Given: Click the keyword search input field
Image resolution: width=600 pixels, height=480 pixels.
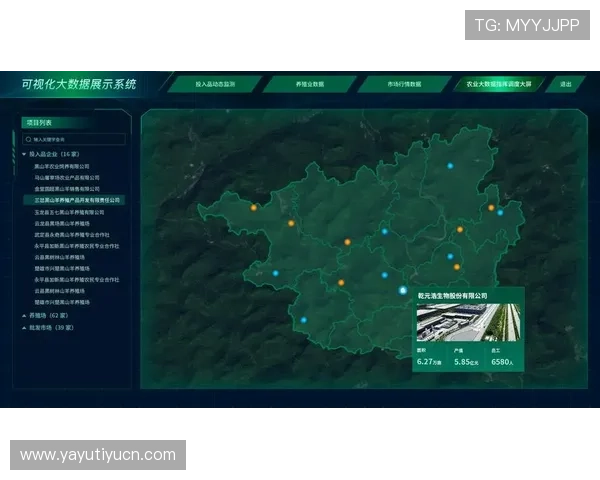Looking at the screenshot, I should [x=74, y=139].
